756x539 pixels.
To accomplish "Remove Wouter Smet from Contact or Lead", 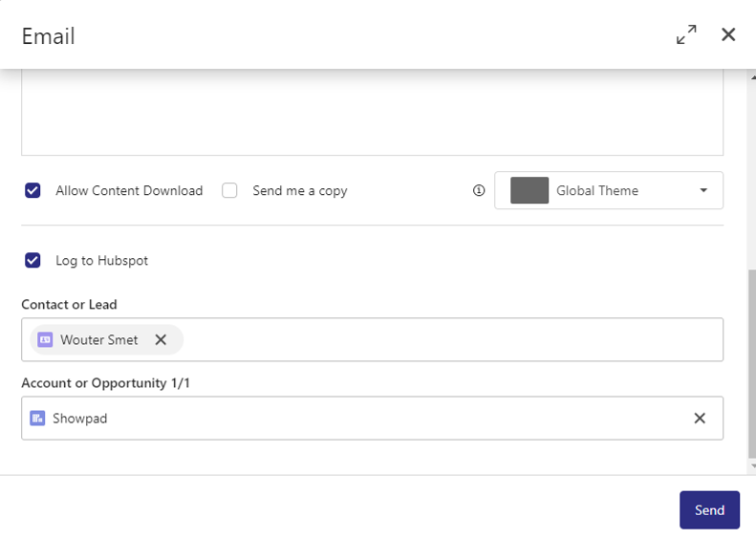I will click(x=161, y=339).
